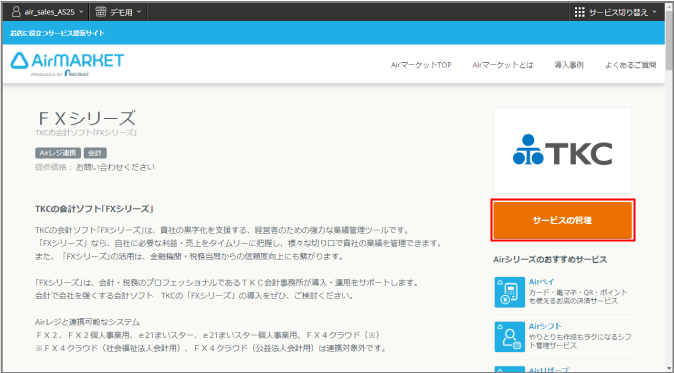Viewport: 674px width, 373px height.
Task: Go to AirマーケットTOP
Action: [421, 65]
